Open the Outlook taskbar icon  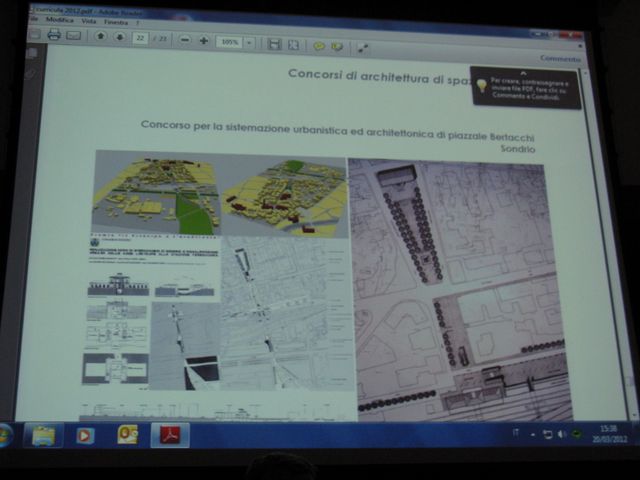tap(127, 435)
